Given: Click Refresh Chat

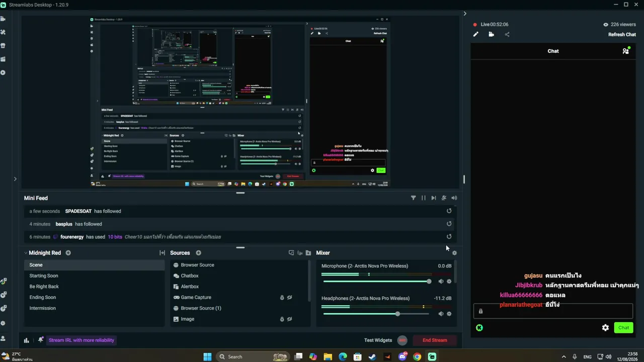Looking at the screenshot, I should click(x=622, y=35).
